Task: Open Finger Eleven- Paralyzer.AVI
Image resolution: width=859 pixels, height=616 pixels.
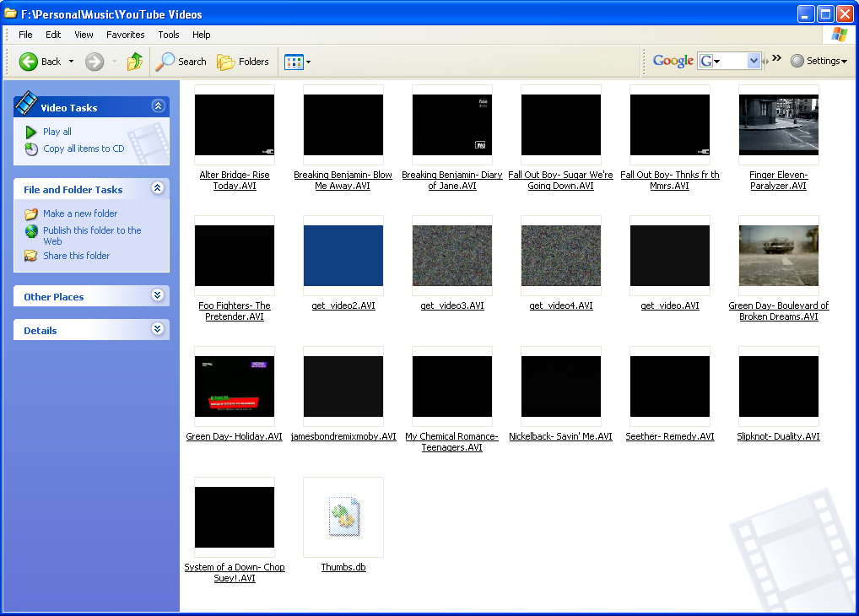Action: (778, 125)
